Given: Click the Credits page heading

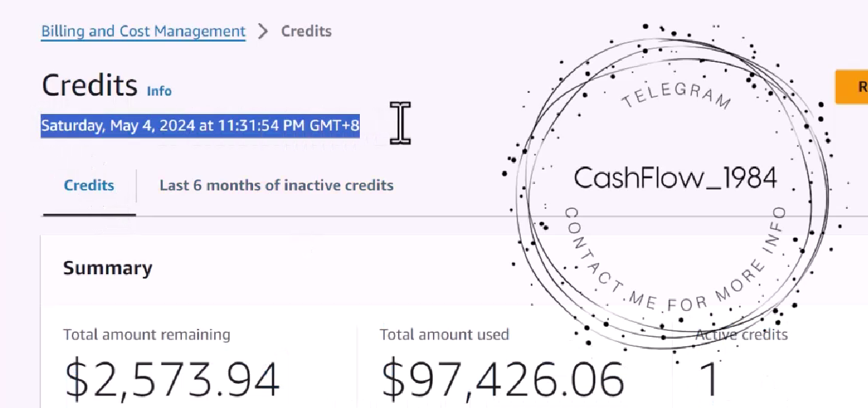Looking at the screenshot, I should click(x=90, y=86).
